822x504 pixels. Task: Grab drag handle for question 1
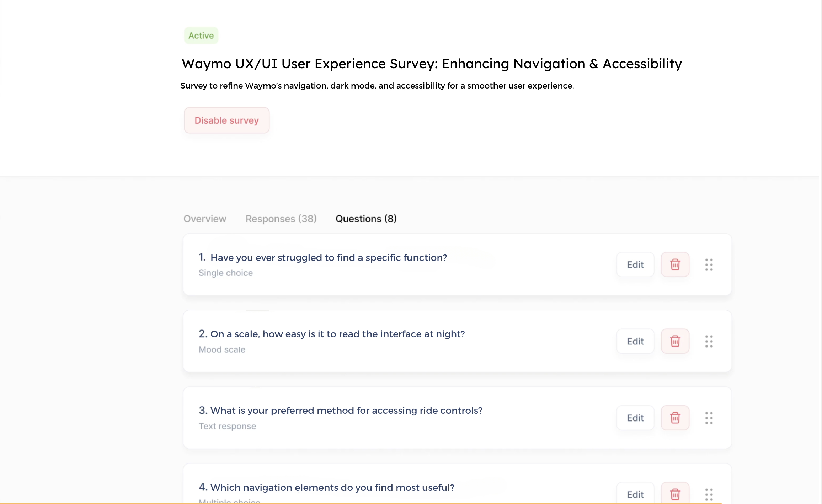709,264
